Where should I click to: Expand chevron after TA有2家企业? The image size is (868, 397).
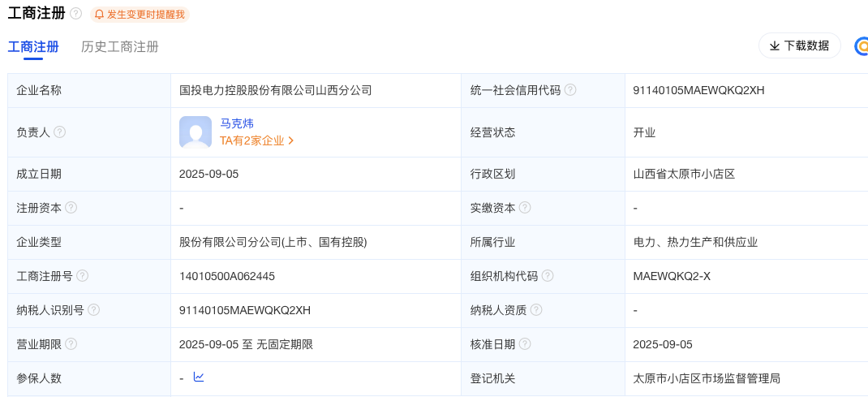click(291, 140)
